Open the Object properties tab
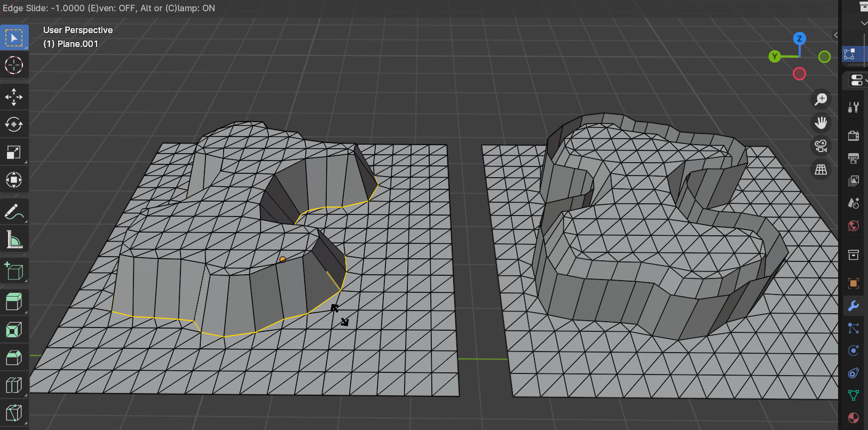Image resolution: width=868 pixels, height=430 pixels. click(x=854, y=283)
